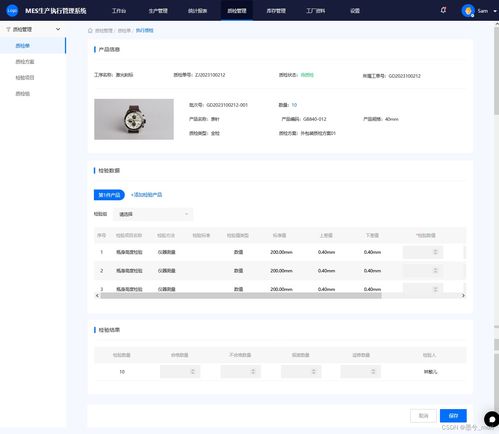The image size is (499, 434).
Task: Click row 1 检验数据 stepper field
Action: point(423,252)
